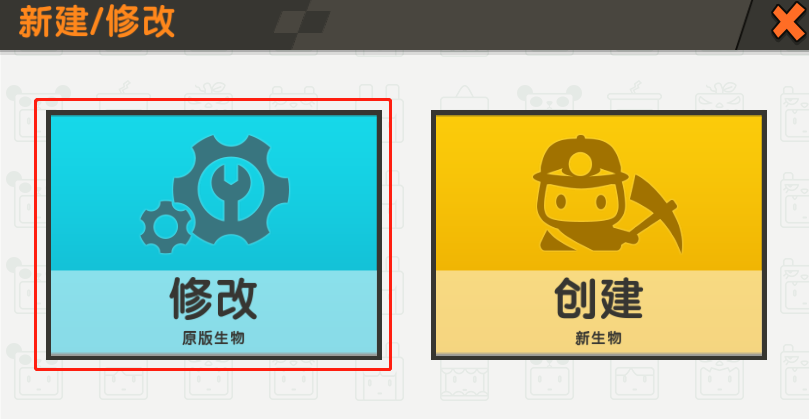Click the small gear icon on blue card
This screenshot has height=419, width=809.
coord(166,227)
